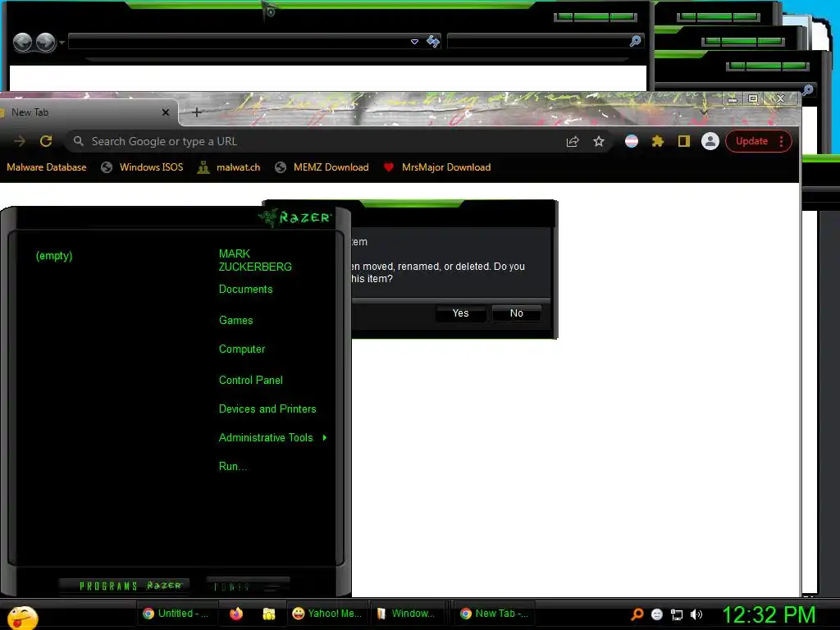Open Computer from the Start menu
The height and width of the screenshot is (630, 840).
pyautogui.click(x=242, y=349)
